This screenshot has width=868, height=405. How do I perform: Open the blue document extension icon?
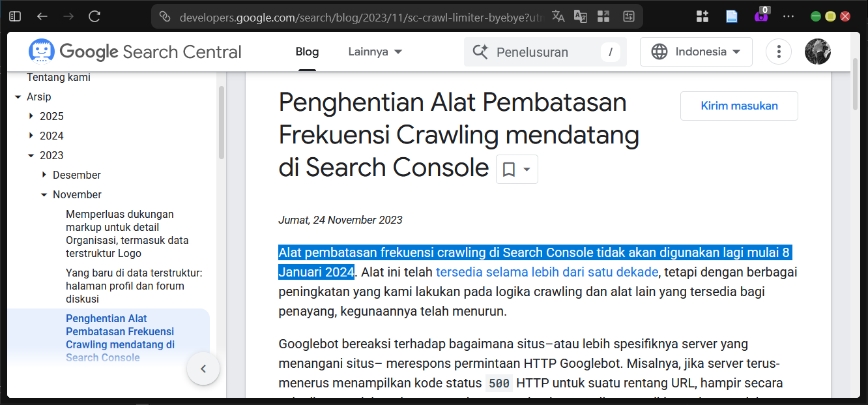coord(731,16)
